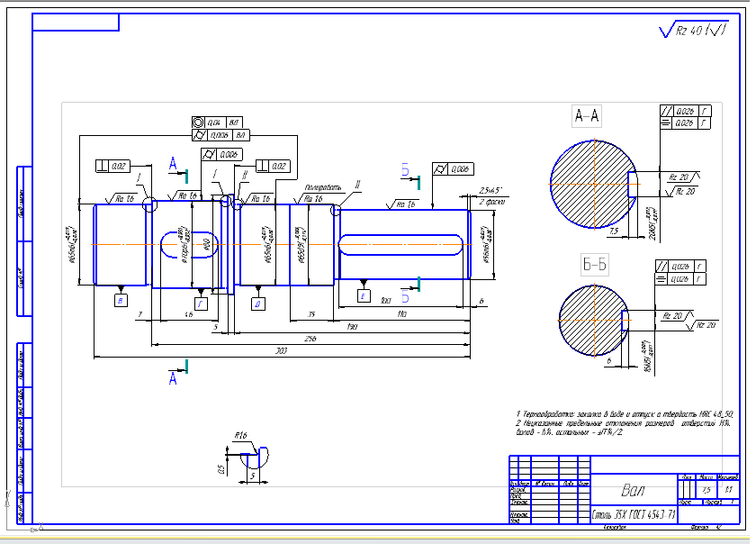Pick the datum marker Г box
This screenshot has width=756, height=544.
point(201,304)
